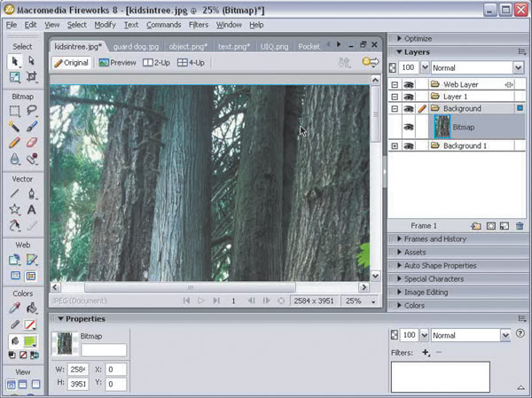Click the 4-Up view button
Image resolution: width=532 pixels, height=398 pixels.
[191, 63]
